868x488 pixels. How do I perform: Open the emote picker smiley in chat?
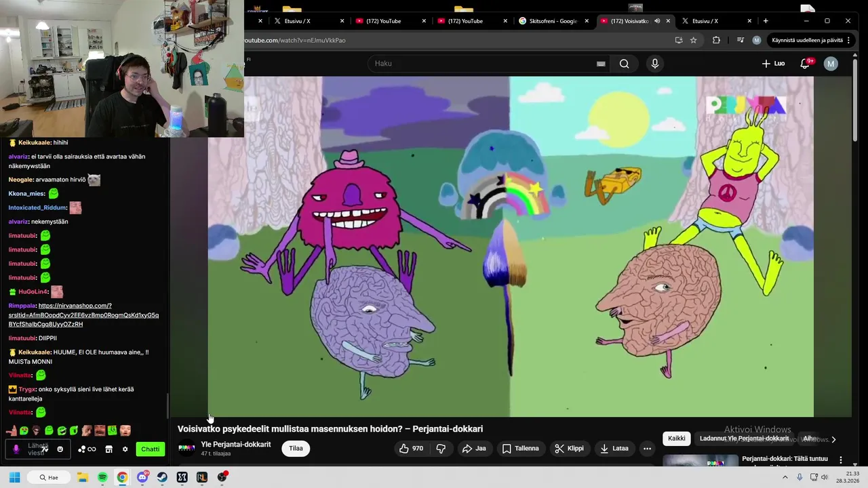pos(60,449)
